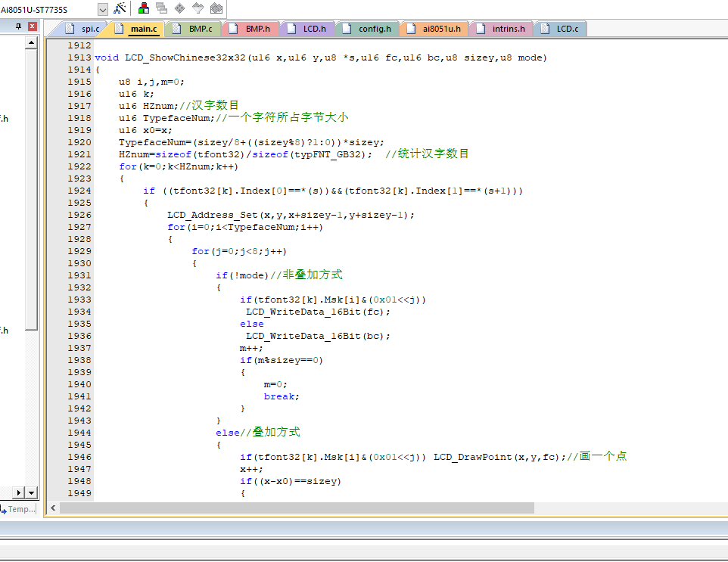This screenshot has width=728, height=562.
Task: Click LCD_WriteData_16Bit(bc) call
Action: [318, 336]
